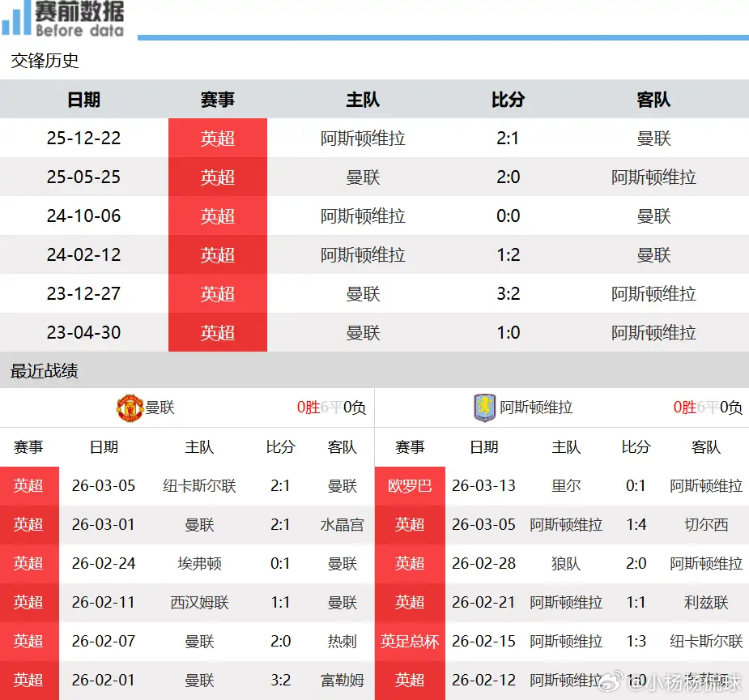Select the 客队 column header tab
The height and width of the screenshot is (700, 749).
tap(653, 100)
